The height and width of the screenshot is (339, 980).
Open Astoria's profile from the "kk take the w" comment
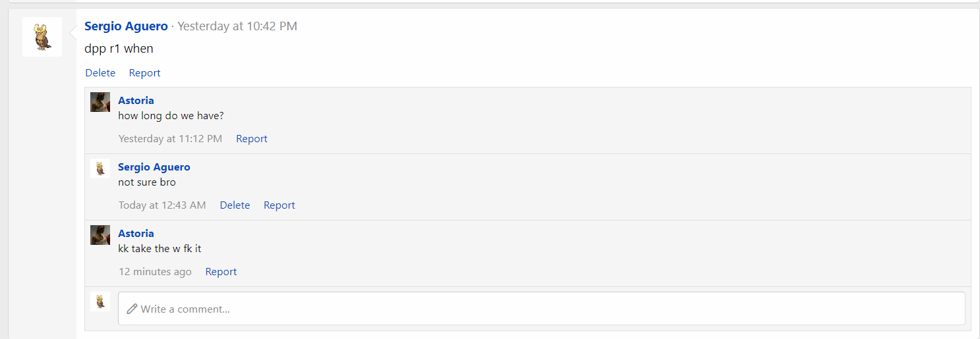point(136,234)
